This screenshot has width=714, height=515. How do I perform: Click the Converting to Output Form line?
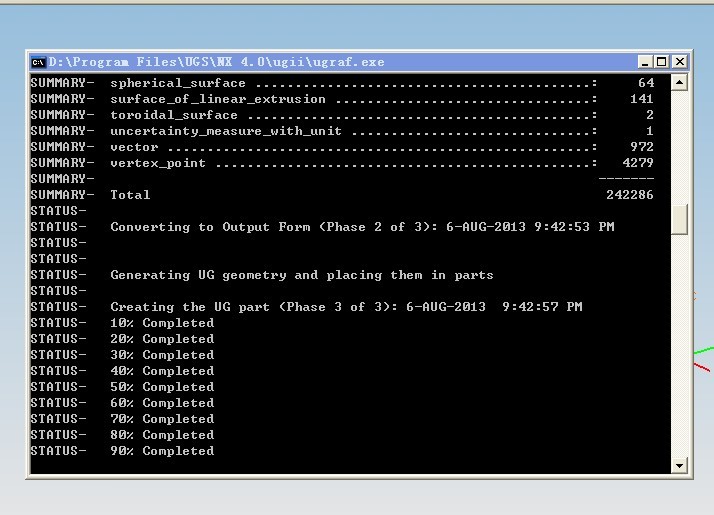[361, 227]
